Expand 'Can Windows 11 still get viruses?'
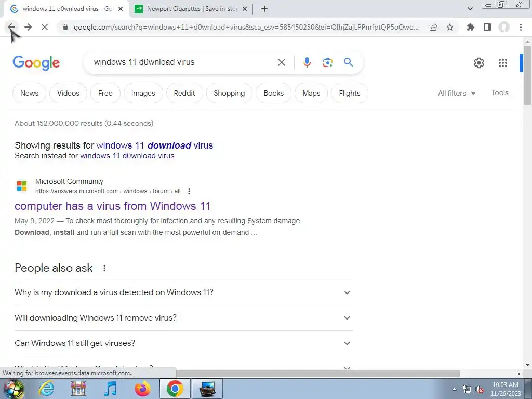This screenshot has height=399, width=532. tap(183, 343)
